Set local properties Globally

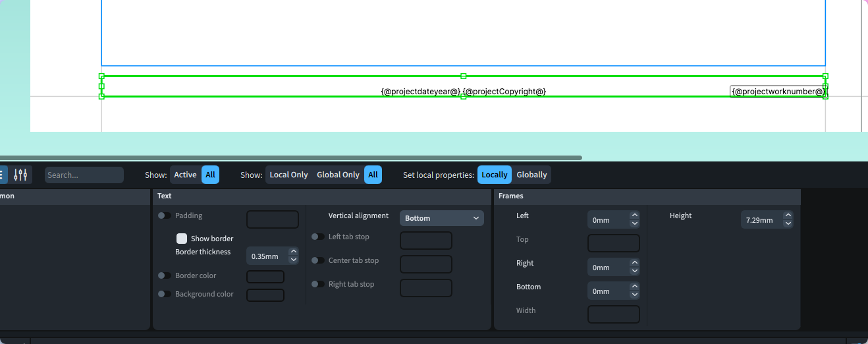click(531, 175)
